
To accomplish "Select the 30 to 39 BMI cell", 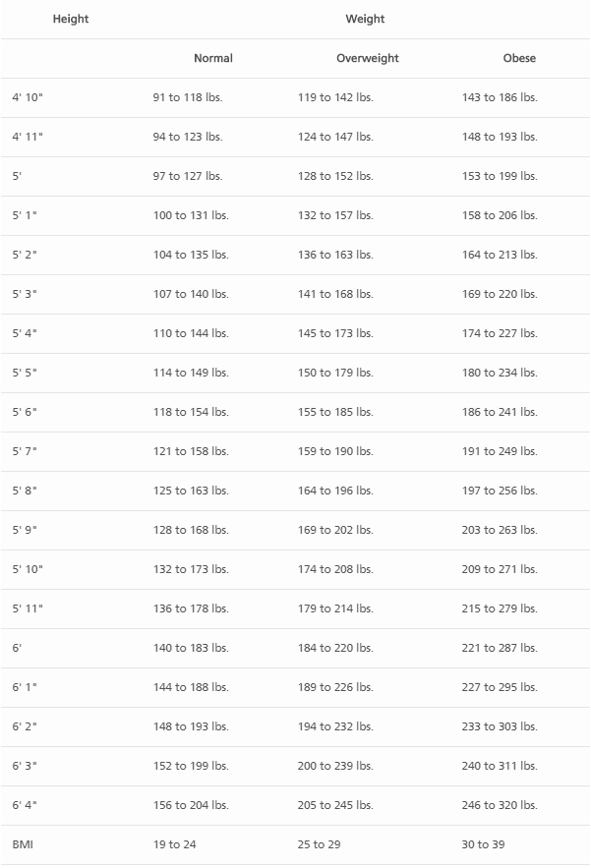I will point(483,844).
